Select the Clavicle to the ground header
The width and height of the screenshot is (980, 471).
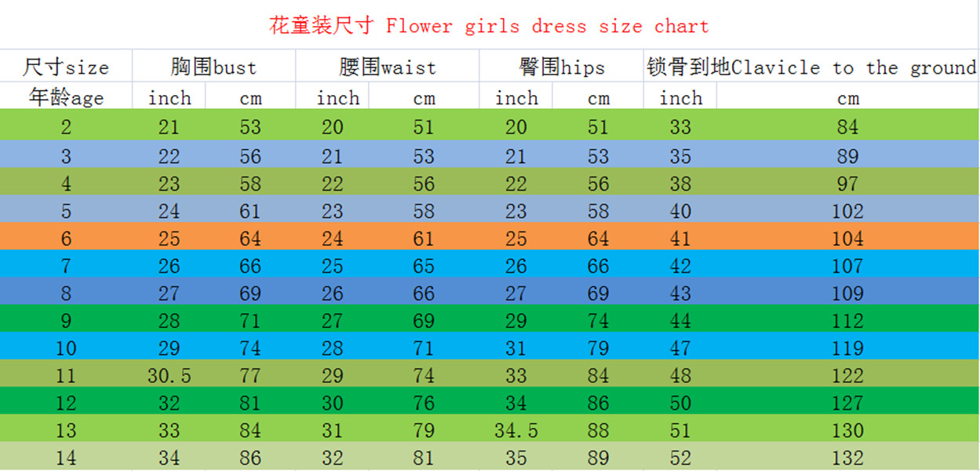coord(811,68)
